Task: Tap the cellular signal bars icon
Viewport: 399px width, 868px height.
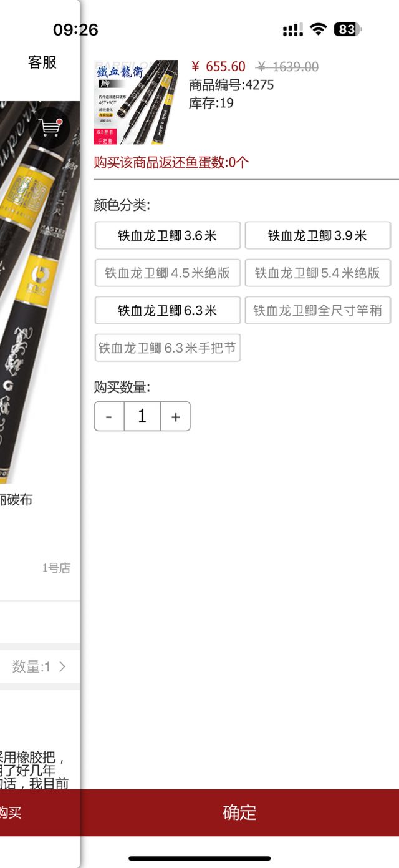Action: (293, 29)
